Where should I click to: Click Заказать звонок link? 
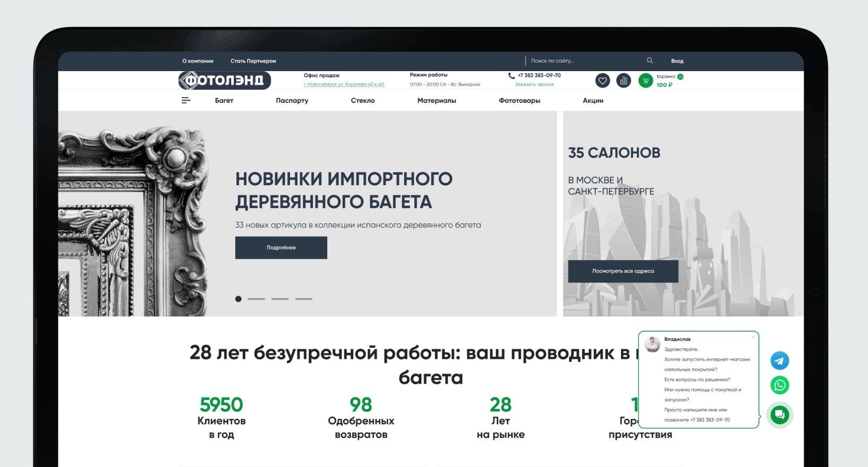(534, 84)
